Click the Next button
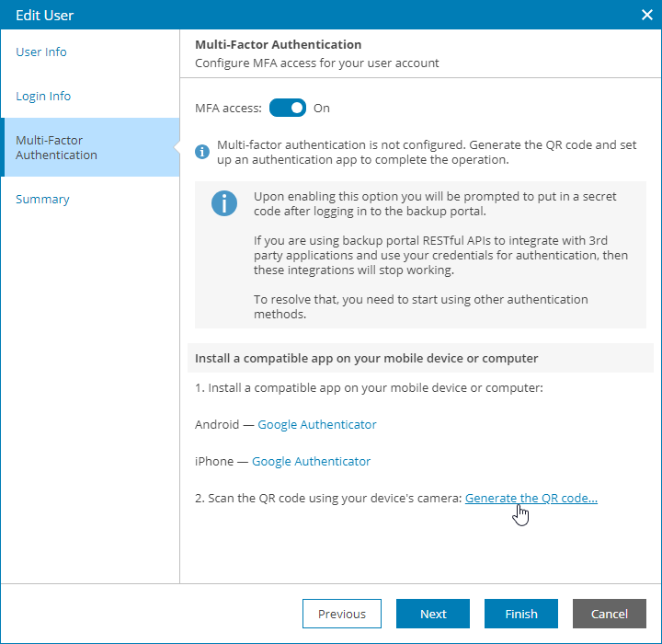 [433, 614]
